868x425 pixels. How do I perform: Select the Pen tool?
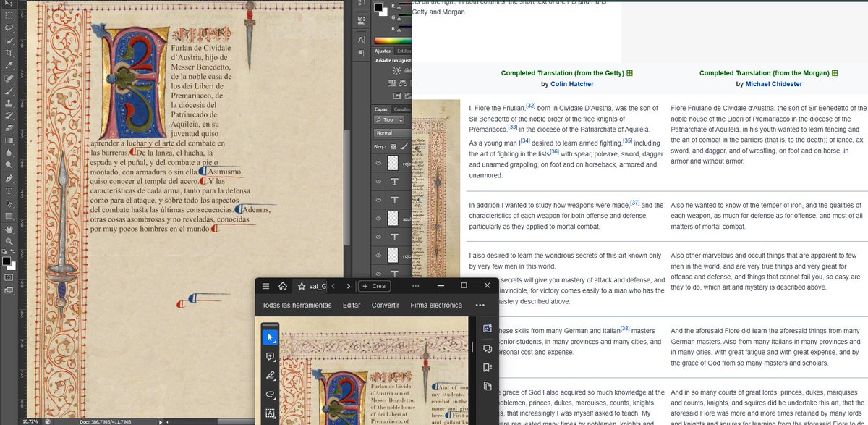tap(9, 178)
